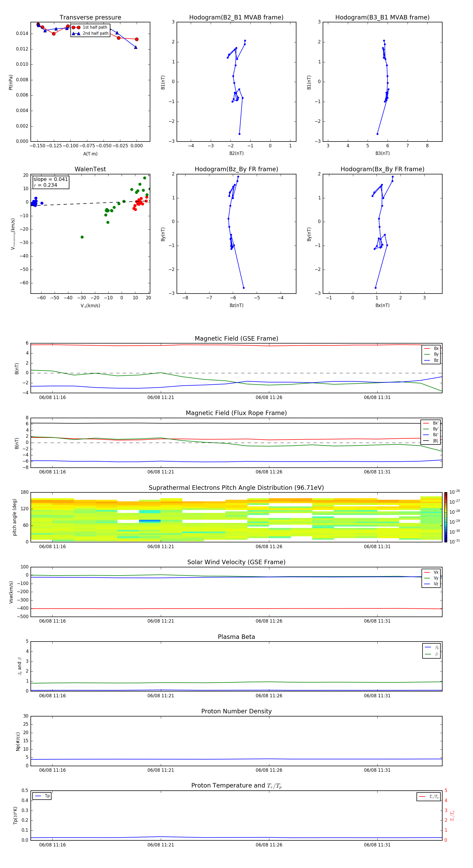
Task: Click the βp legend entry in Plasma Beta
Action: (431, 647)
